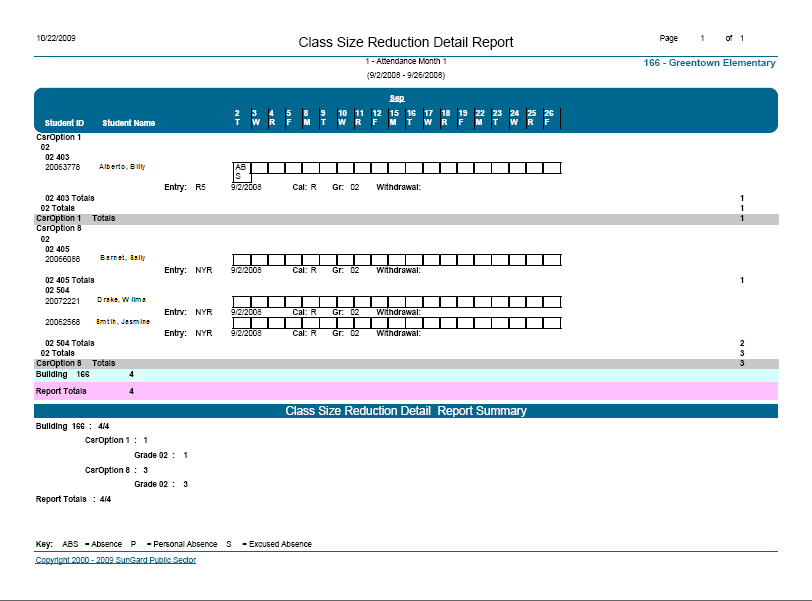Viewport: 812px width, 601px height.
Task: Click student ID 20053778
Action: [x=62, y=167]
